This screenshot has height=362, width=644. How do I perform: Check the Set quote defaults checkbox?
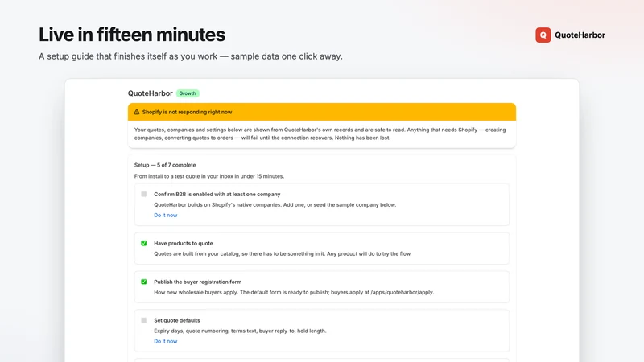[144, 320]
